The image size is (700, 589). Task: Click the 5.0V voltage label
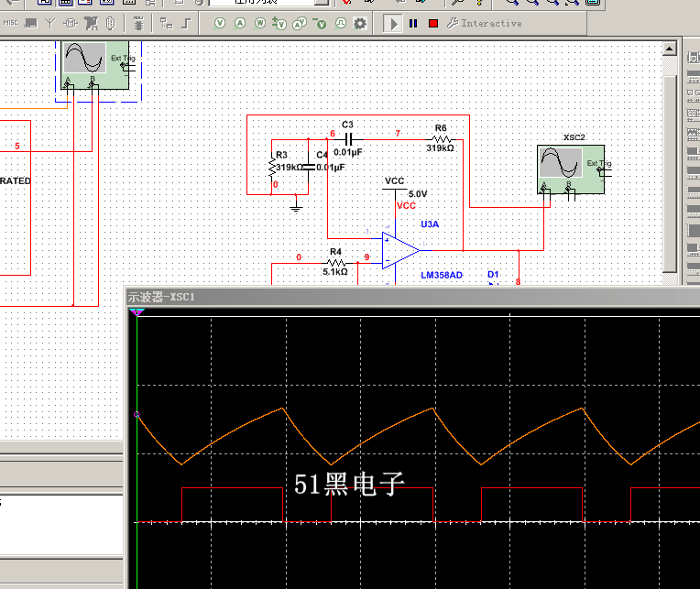point(418,194)
